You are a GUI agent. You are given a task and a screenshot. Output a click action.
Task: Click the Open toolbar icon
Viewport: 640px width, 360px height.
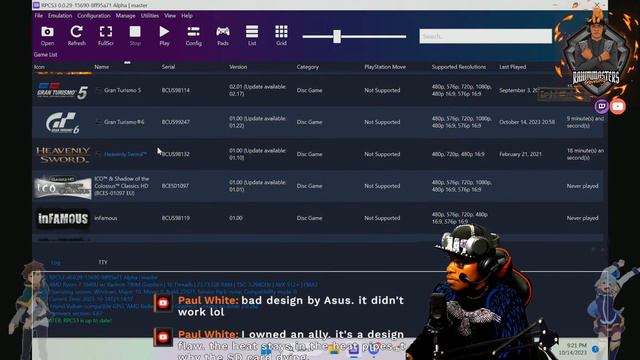tap(47, 36)
